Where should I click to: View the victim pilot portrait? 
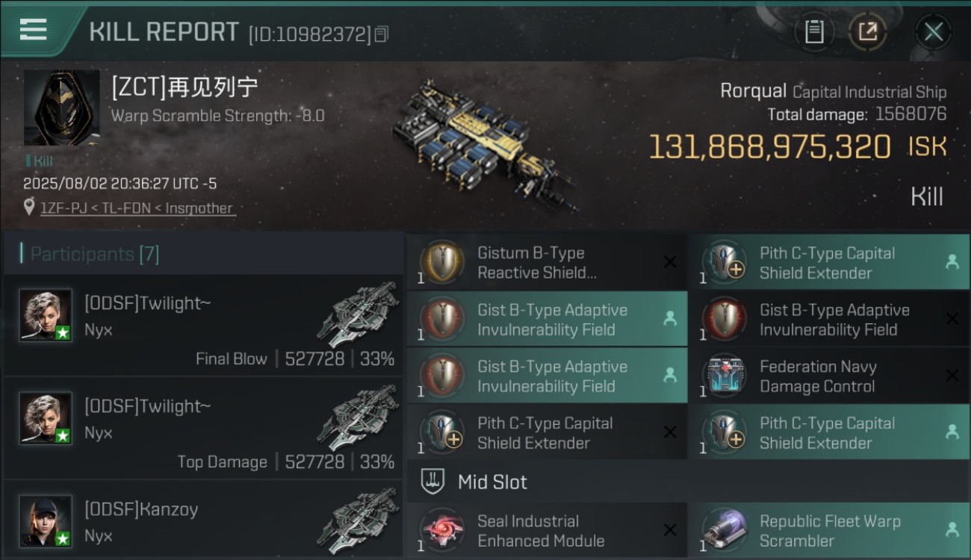61,108
